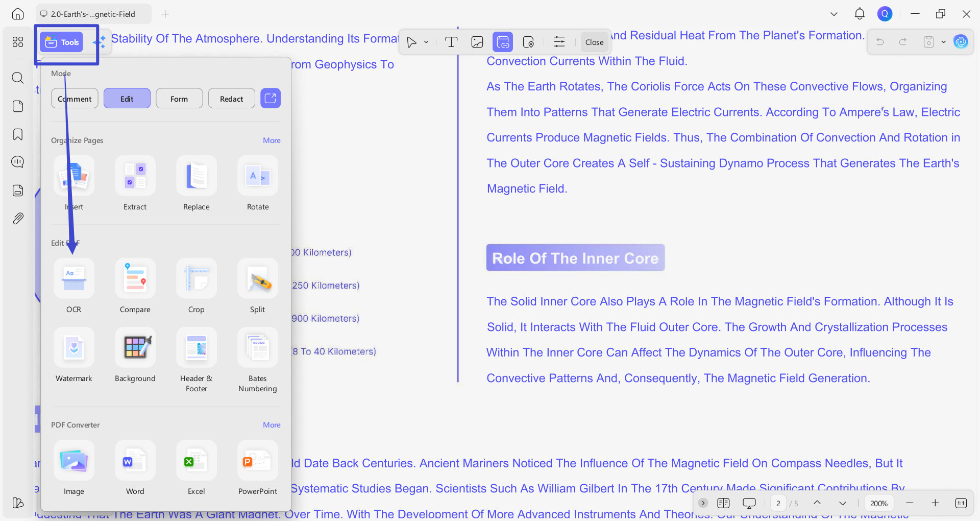The image size is (980, 521).
Task: Set actual size with 1:1 icon
Action: (961, 503)
